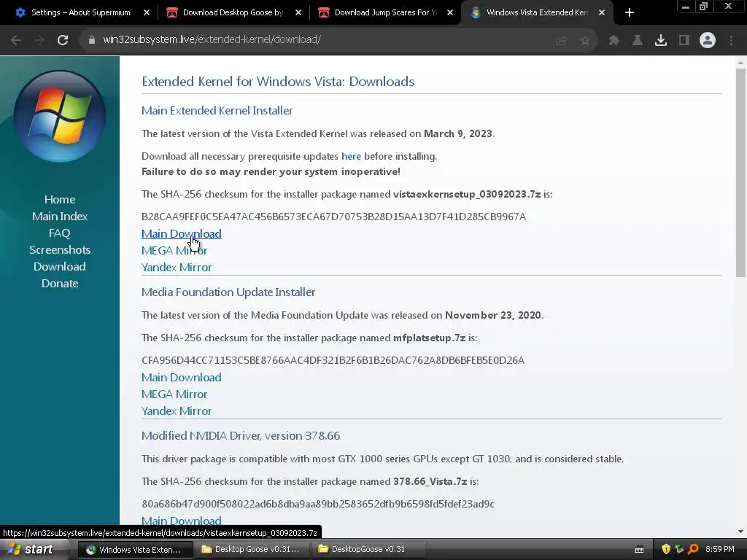Click the 8:59 PM clock
Screen dimensions: 747x560
coord(719,550)
